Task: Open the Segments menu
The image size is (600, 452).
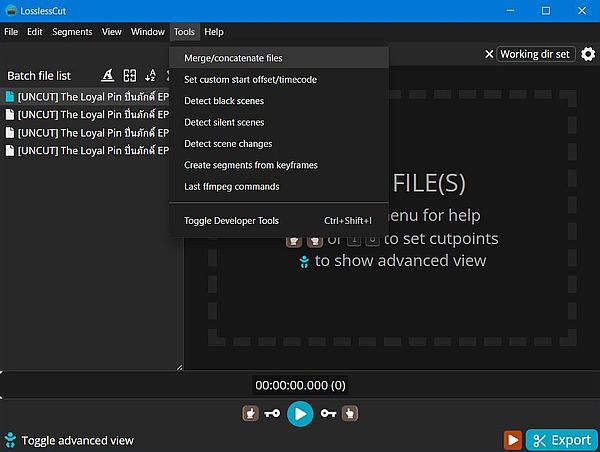Action: 72,32
